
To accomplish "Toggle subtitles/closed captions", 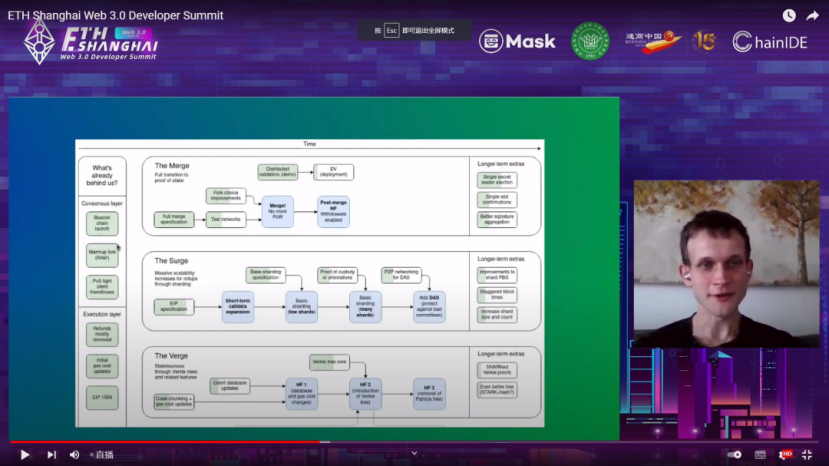I will point(762,454).
